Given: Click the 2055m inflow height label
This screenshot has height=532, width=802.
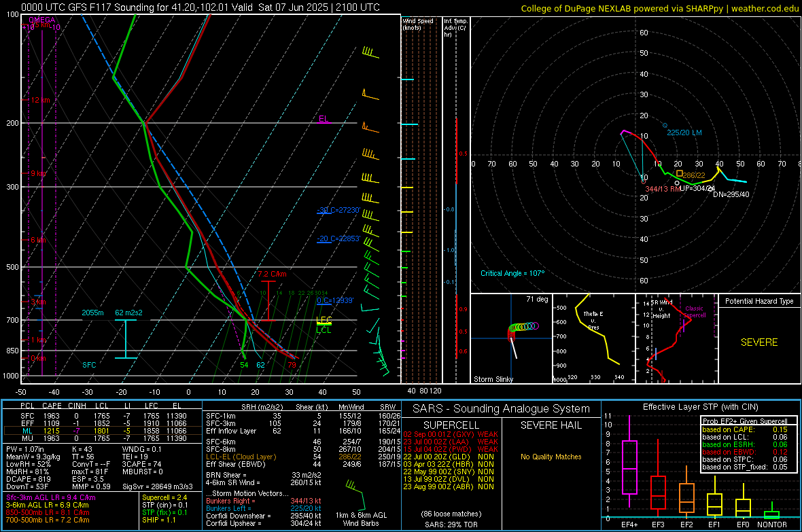Looking at the screenshot, I should click(92, 313).
